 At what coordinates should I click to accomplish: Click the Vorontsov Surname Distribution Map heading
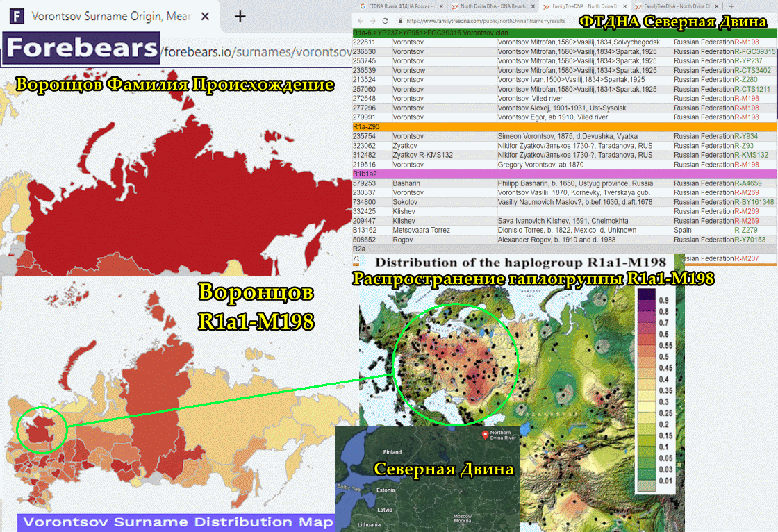tap(179, 522)
